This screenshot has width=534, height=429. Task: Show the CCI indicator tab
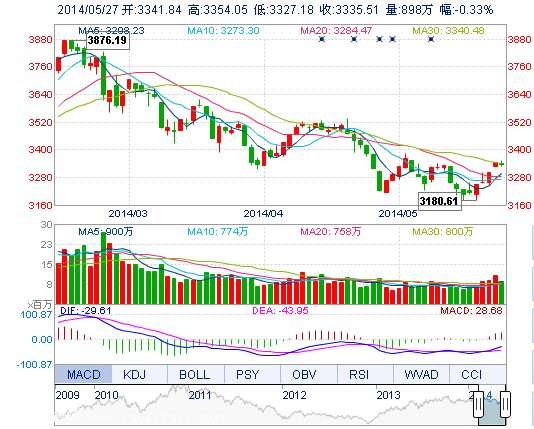click(478, 375)
